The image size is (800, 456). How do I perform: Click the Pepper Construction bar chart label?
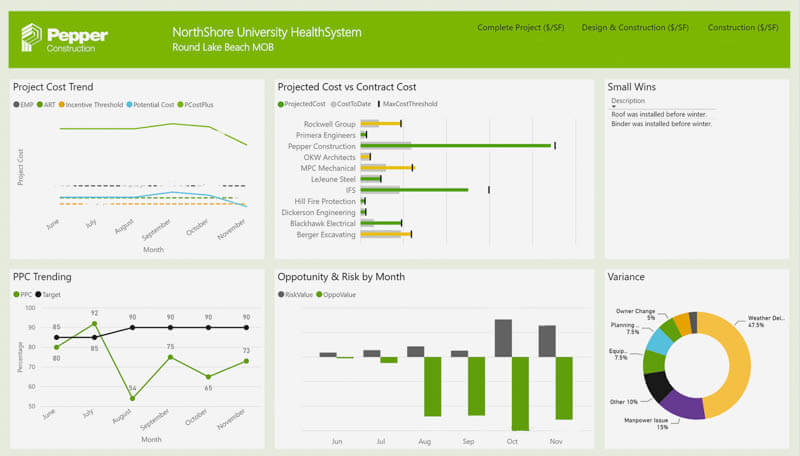coord(321,146)
